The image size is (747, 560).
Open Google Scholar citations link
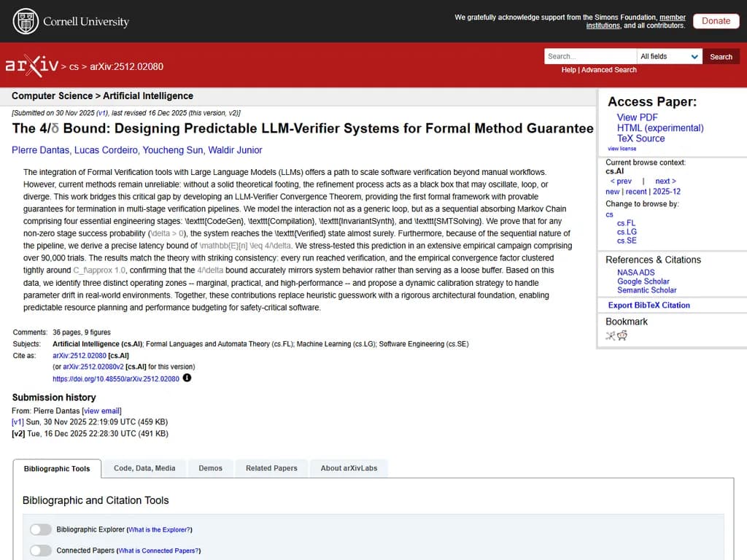tap(643, 281)
